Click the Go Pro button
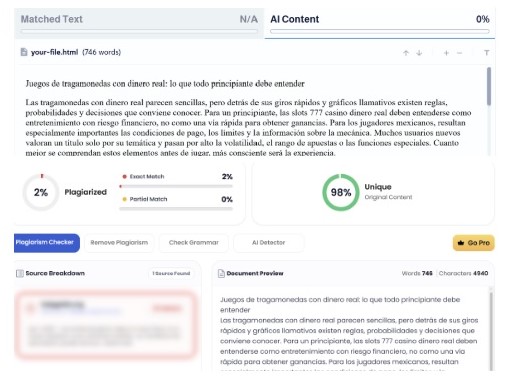The width and height of the screenshot is (508, 383). click(x=473, y=243)
